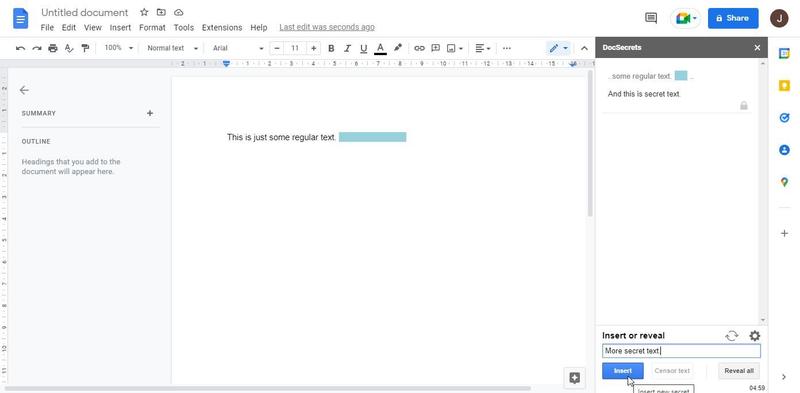This screenshot has width=800, height=393.
Task: Open comment history icon
Action: coord(651,18)
